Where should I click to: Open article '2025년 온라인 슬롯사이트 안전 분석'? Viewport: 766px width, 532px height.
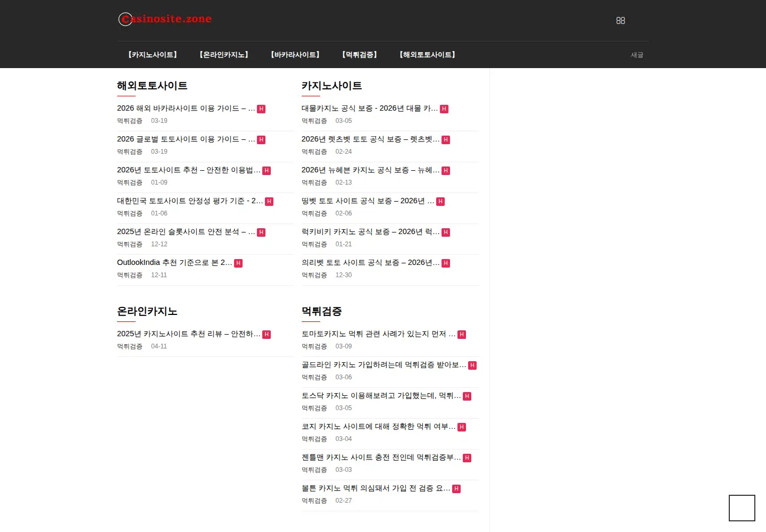[x=186, y=232]
